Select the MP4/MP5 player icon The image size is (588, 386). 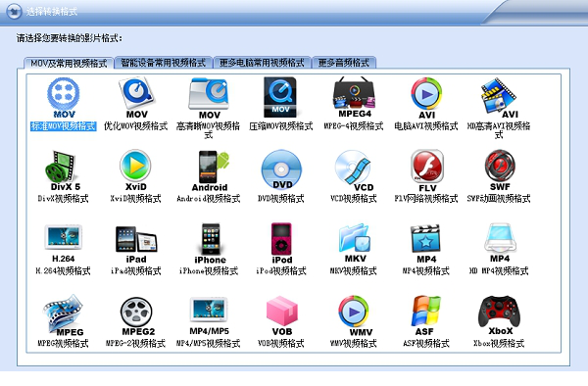click(x=209, y=315)
